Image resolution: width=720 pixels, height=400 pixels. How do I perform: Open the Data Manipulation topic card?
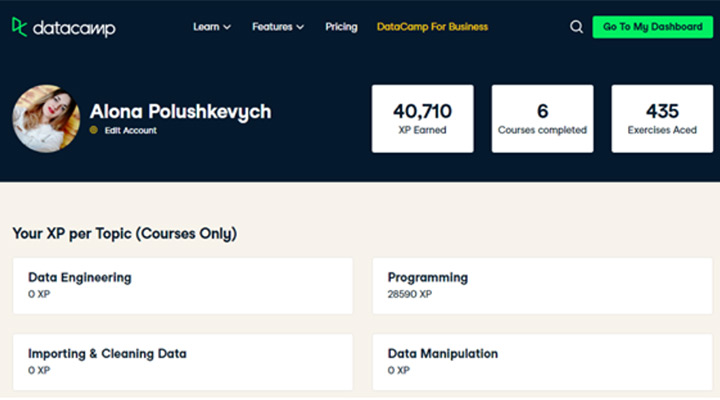pyautogui.click(x=542, y=361)
